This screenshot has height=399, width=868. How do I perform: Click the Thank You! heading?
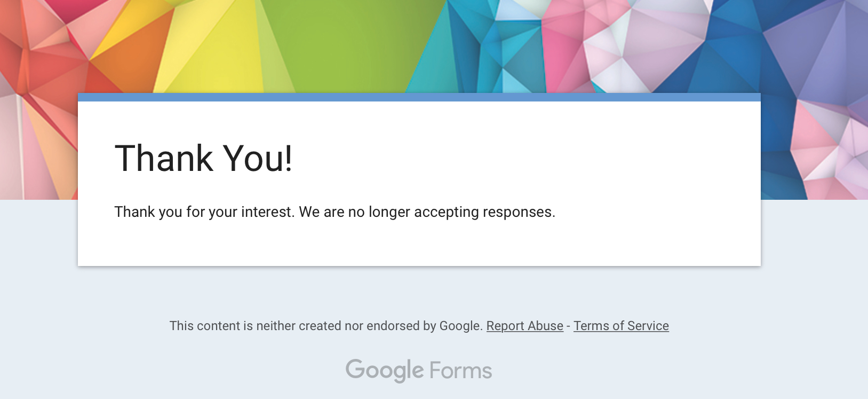click(203, 159)
